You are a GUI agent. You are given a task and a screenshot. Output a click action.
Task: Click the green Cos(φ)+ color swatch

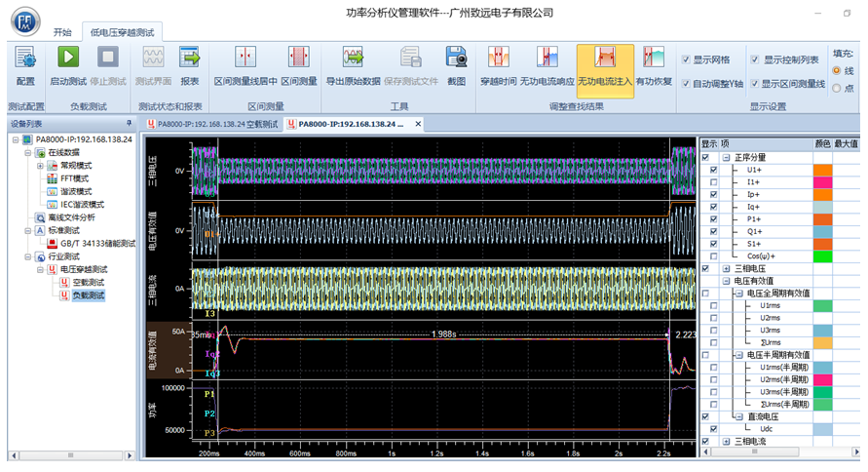point(822,256)
